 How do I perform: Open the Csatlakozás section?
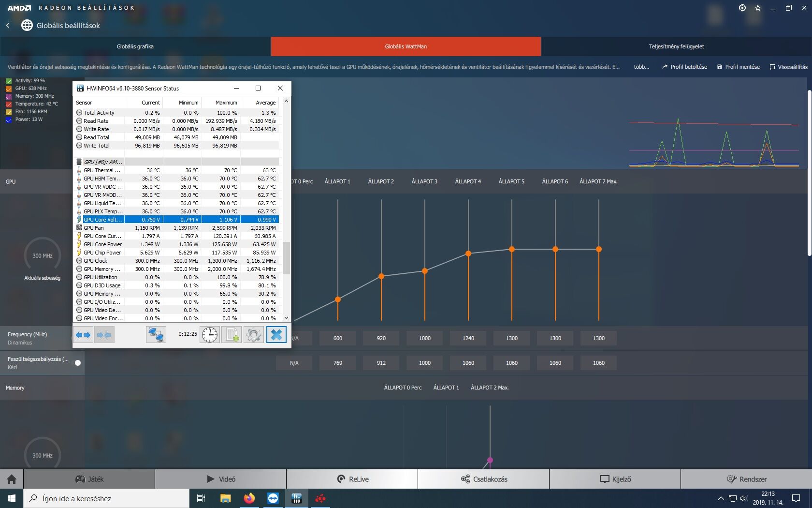click(x=484, y=479)
